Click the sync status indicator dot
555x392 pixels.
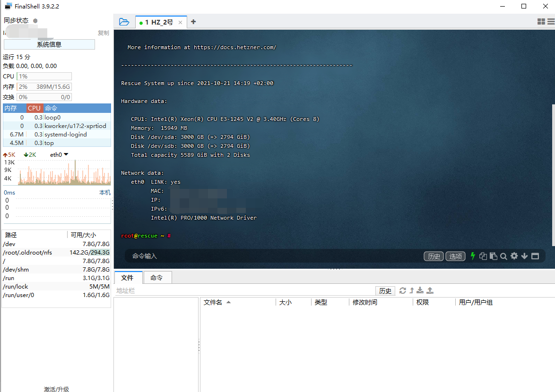click(35, 20)
